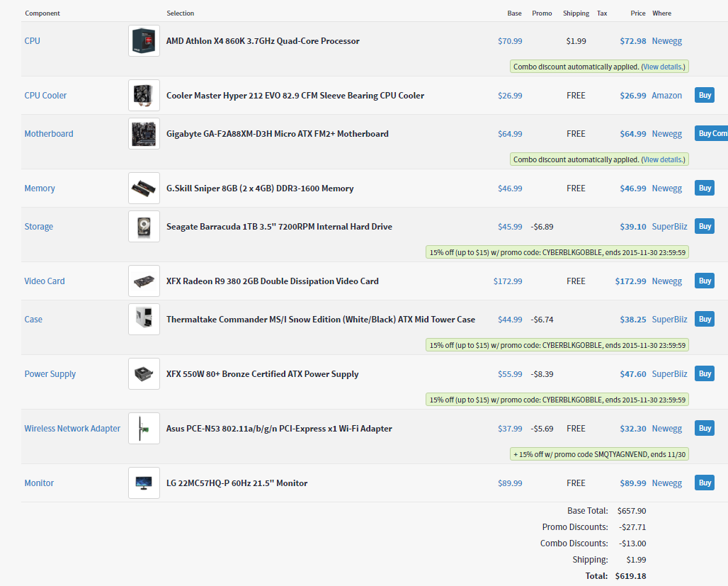Screen dimensions: 728x586
Task: Click the $70.99 CPU base price
Action: [510, 41]
